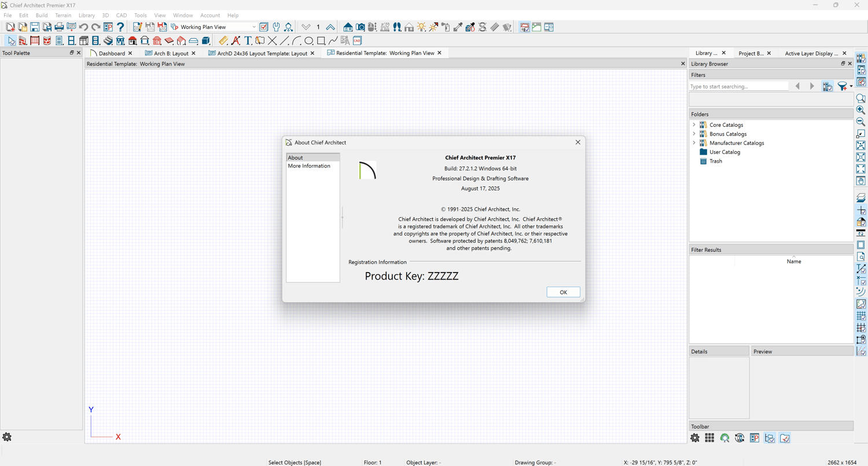Click the Zoom In magnifier icon
Viewport: 868px width, 466px height.
click(x=861, y=110)
